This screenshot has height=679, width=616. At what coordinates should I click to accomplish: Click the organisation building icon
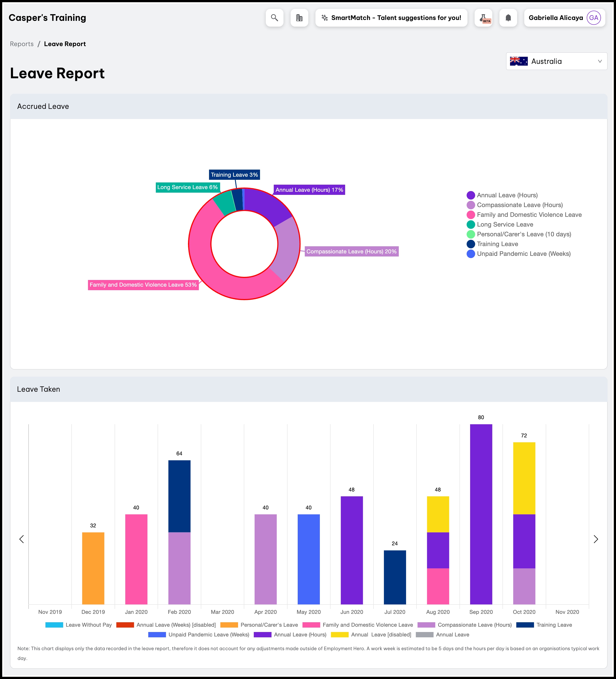coord(299,18)
